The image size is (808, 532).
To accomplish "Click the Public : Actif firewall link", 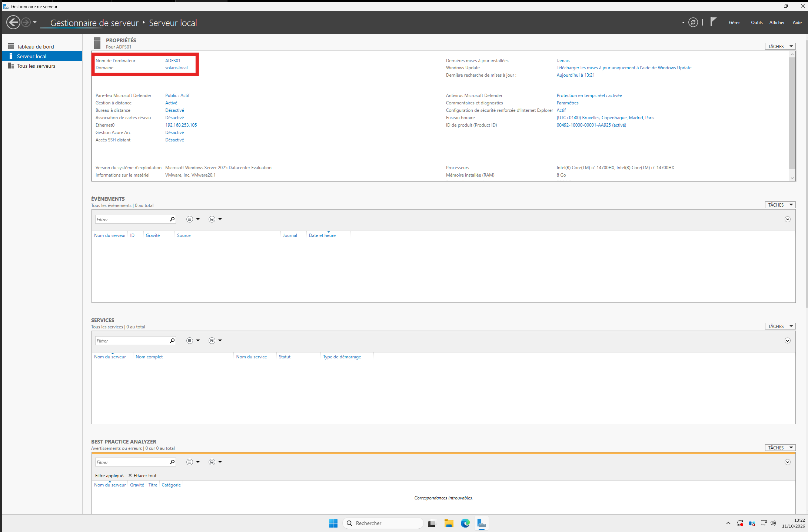I will click(177, 96).
